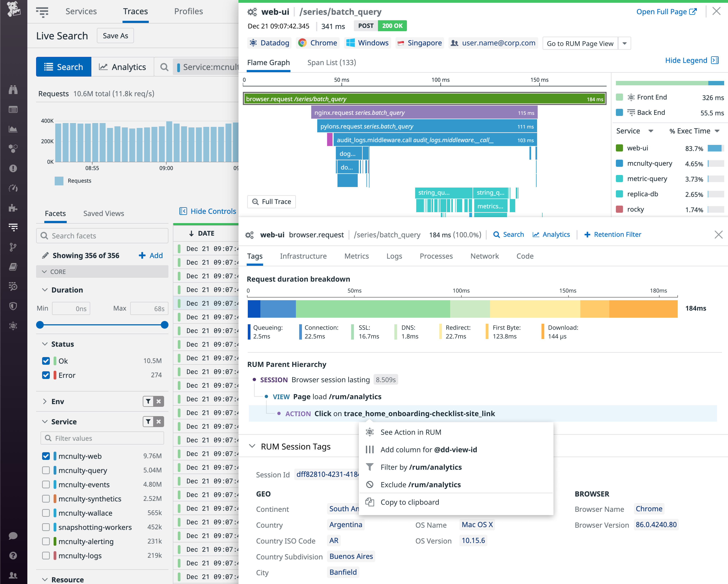Click the chat bubble icon near the sidebar bottom

click(x=13, y=536)
